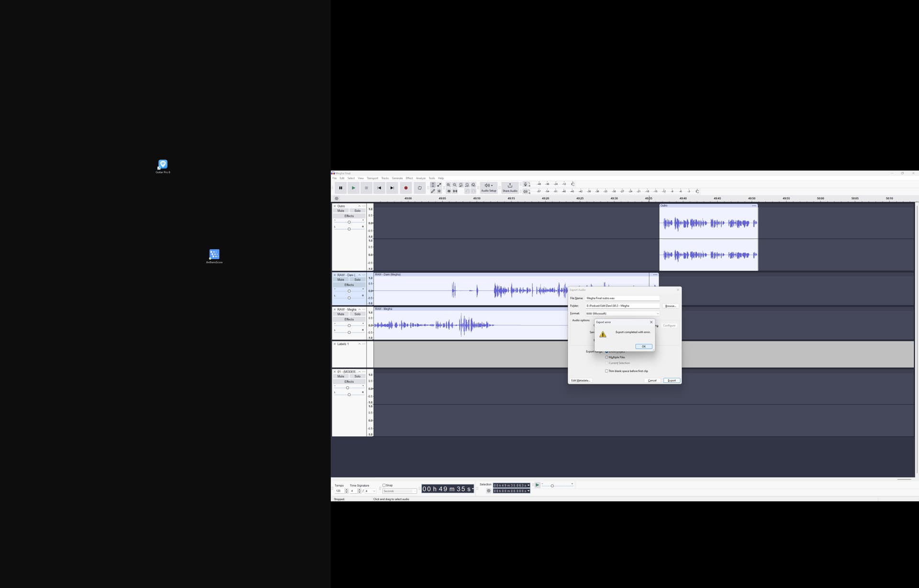Select the Envelope tool
This screenshot has height=588, width=919.
439,185
